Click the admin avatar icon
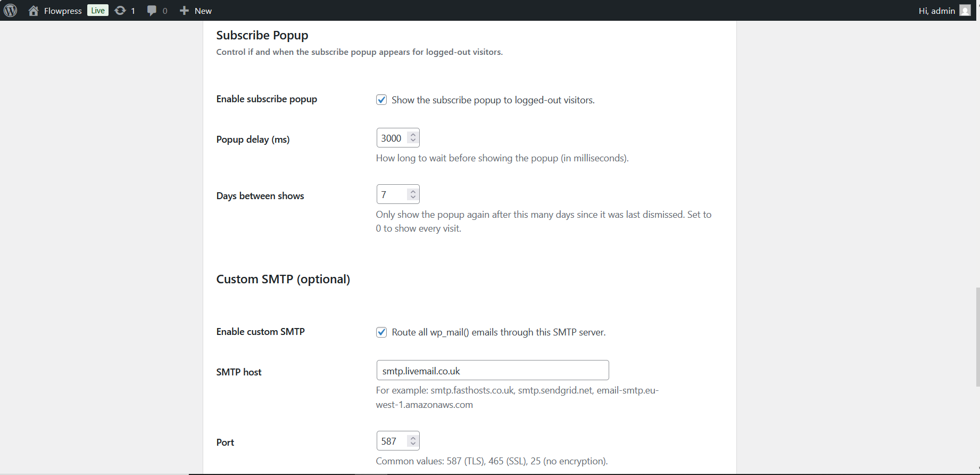 tap(965, 11)
